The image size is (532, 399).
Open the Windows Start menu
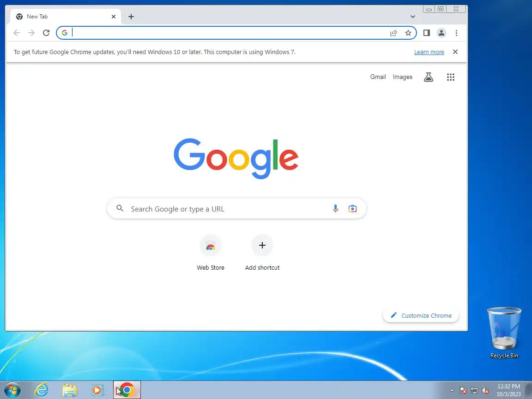[12, 390]
